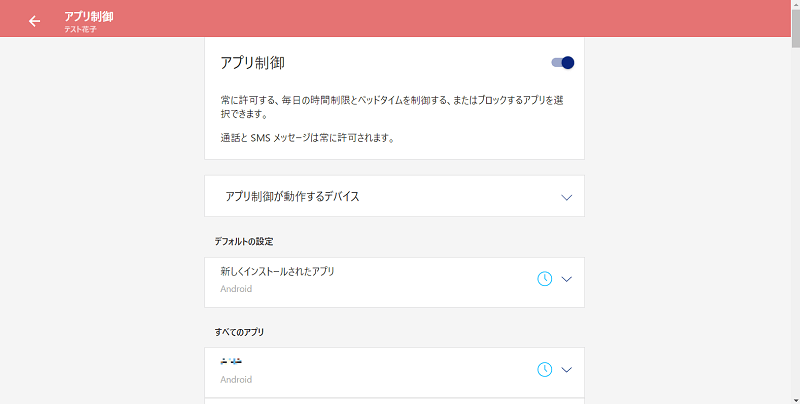Click the app control description text
The height and width of the screenshot is (404, 800).
click(392, 107)
